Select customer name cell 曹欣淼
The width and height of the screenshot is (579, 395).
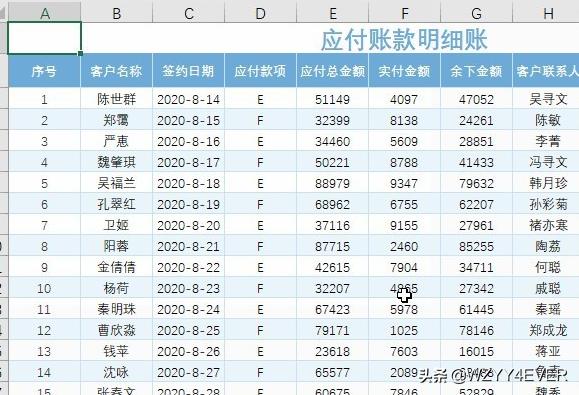116,330
